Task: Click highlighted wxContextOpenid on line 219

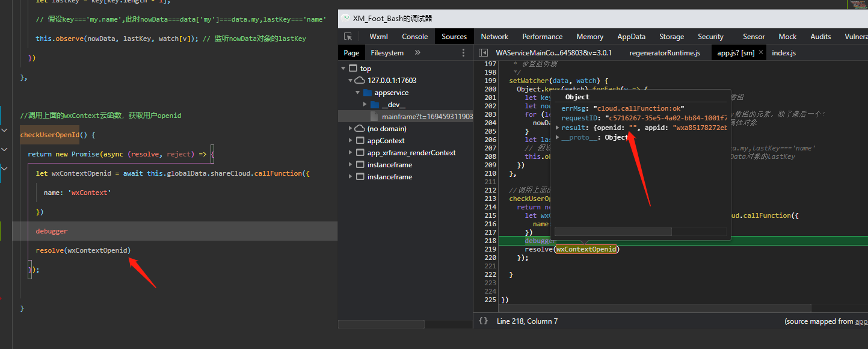Action: [x=586, y=249]
